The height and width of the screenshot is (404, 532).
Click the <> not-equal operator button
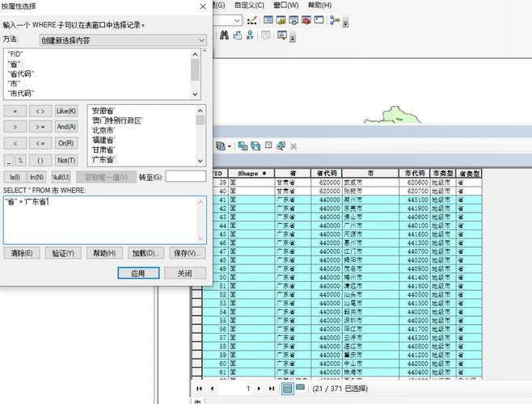40,111
